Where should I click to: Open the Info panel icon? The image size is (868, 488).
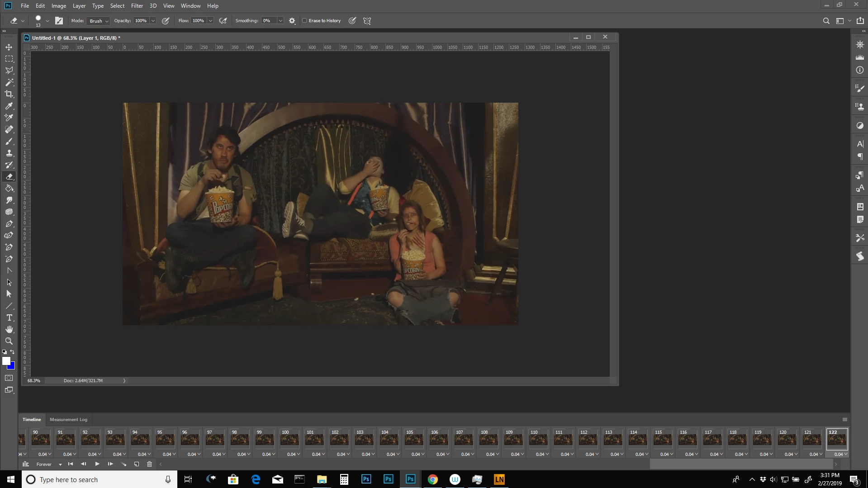click(x=860, y=70)
